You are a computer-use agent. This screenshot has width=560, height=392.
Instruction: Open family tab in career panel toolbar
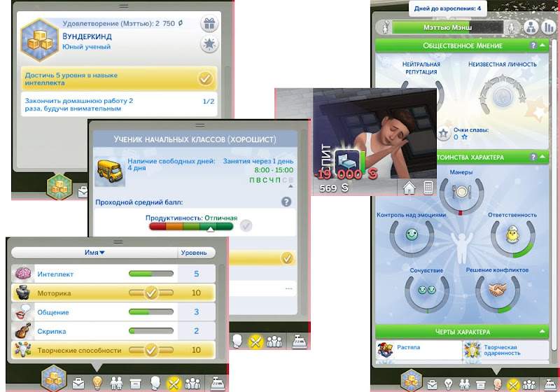[274, 342]
